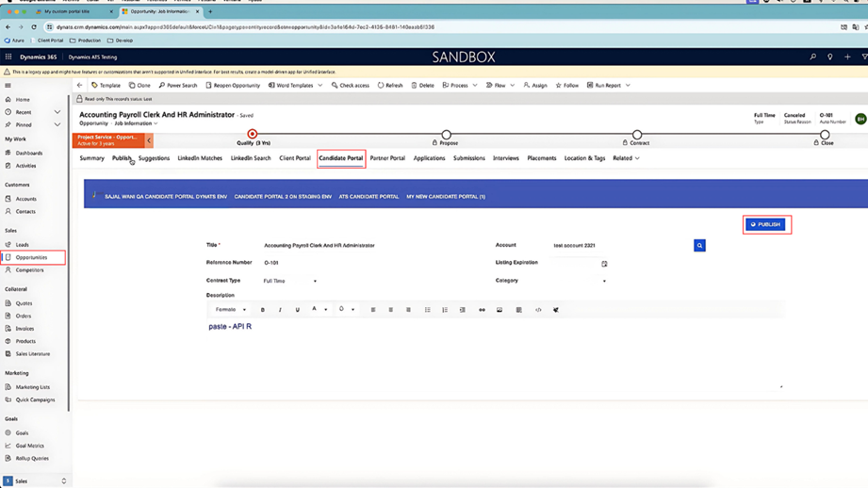Click Check access in the toolbar
Image resolution: width=868 pixels, height=488 pixels.
pos(351,85)
